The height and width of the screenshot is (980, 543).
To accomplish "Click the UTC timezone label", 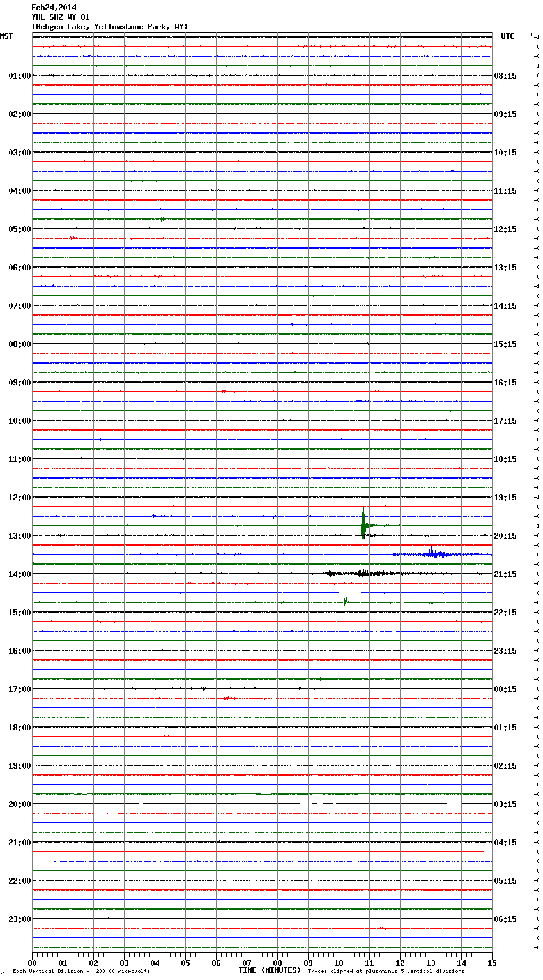I will [x=508, y=36].
